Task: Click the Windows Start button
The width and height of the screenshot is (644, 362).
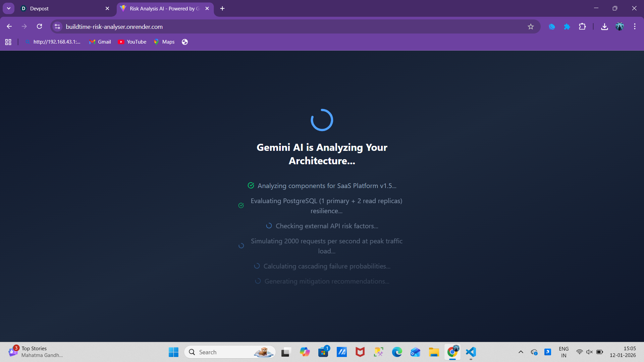Action: [173, 352]
